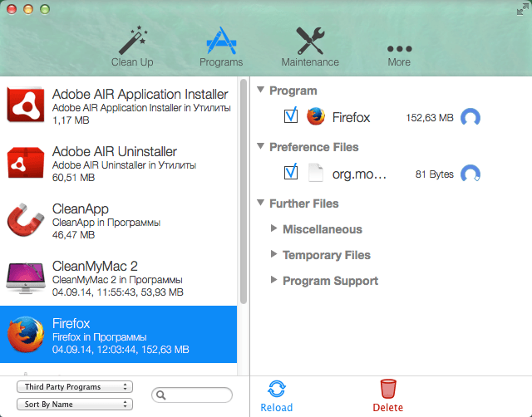Image resolution: width=532 pixels, height=417 pixels.
Task: Open the Sort By Name dropdown
Action: (x=75, y=404)
